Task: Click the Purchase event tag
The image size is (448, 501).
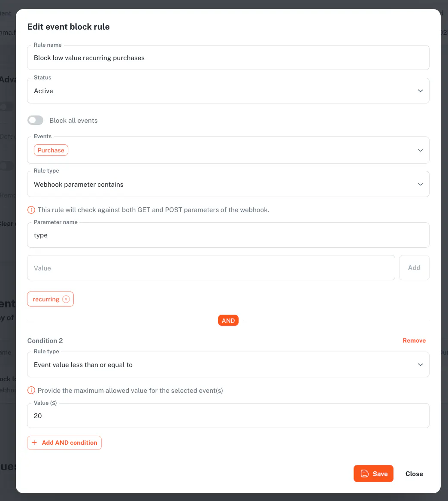Action: [x=51, y=150]
